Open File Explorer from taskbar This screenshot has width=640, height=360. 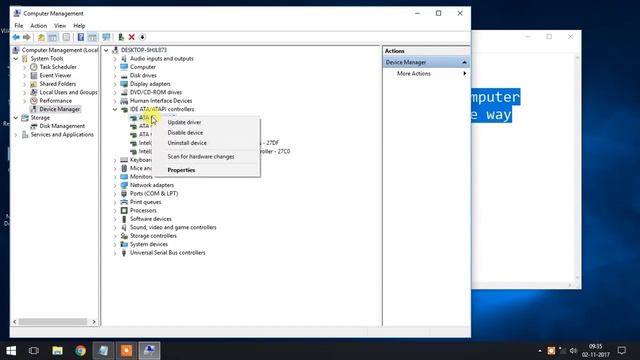pyautogui.click(x=57, y=351)
